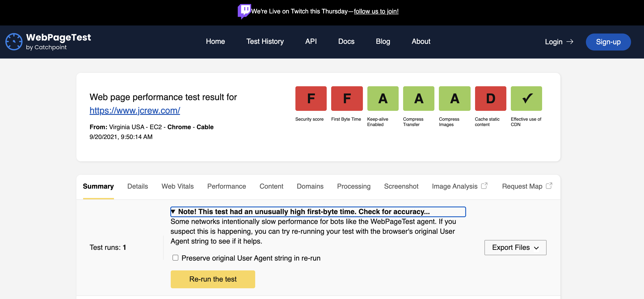Screen dimensions: 644x299
Task: Click the Security score F grade box
Action: click(x=311, y=99)
